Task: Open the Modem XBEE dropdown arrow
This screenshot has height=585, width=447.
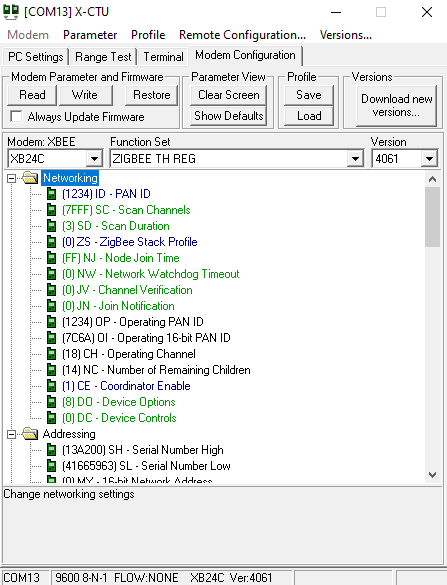Action: tap(94, 159)
